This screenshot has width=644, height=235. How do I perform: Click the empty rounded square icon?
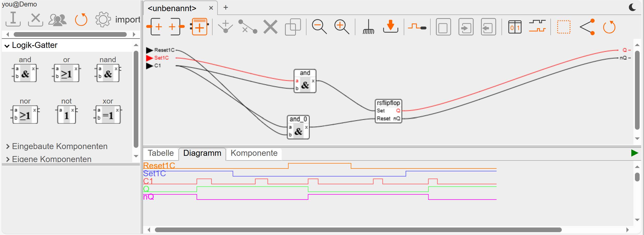443,27
